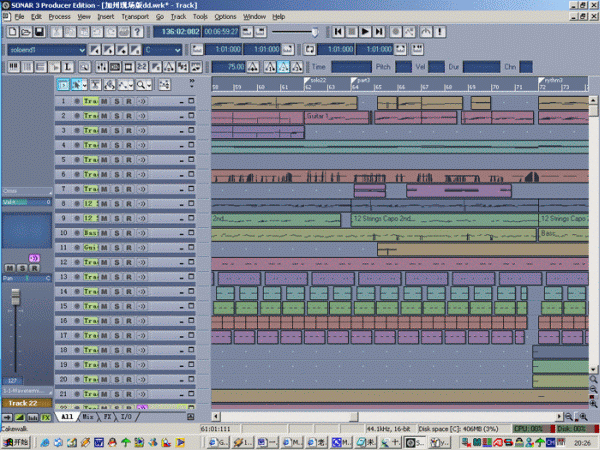This screenshot has width=600, height=450.
Task: Click the purple output icon in inspector
Action: click(x=34, y=258)
